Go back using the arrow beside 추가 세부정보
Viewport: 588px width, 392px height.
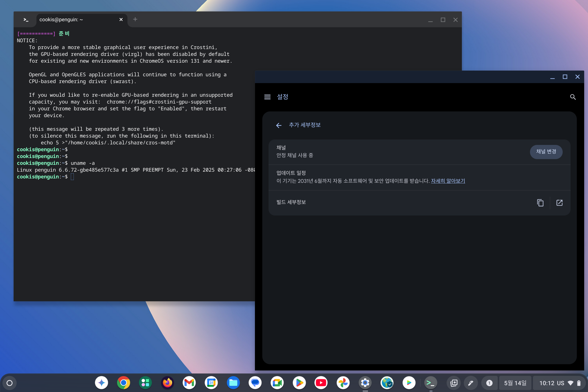(x=279, y=125)
